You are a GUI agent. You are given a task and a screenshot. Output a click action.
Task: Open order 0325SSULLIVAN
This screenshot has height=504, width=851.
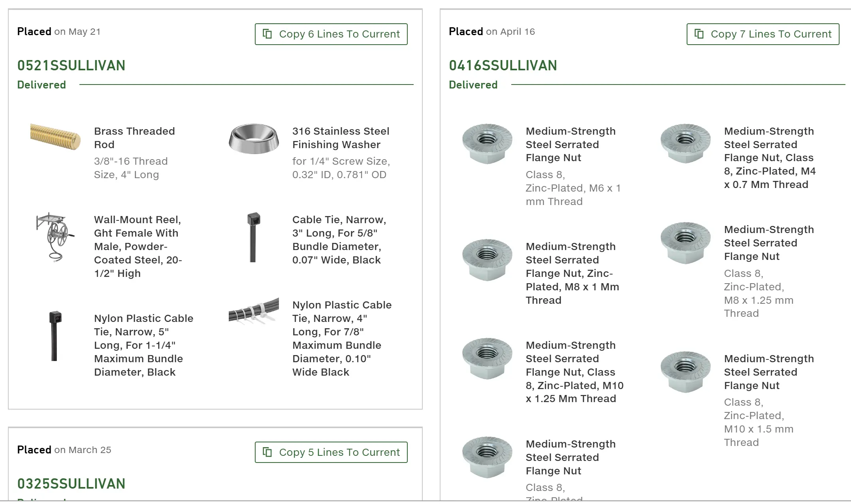pyautogui.click(x=71, y=484)
